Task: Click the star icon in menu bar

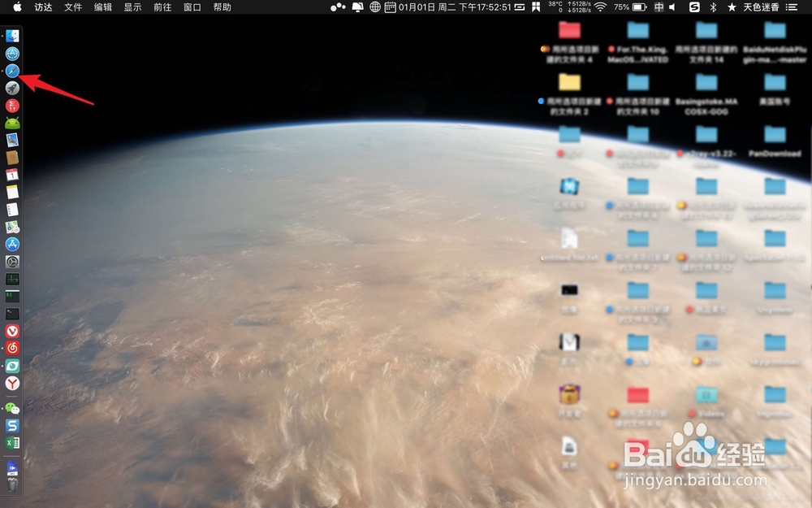Action: pyautogui.click(x=732, y=7)
